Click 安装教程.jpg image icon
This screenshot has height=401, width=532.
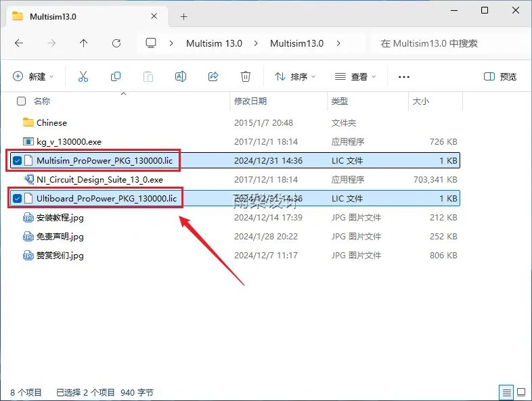pyautogui.click(x=28, y=217)
